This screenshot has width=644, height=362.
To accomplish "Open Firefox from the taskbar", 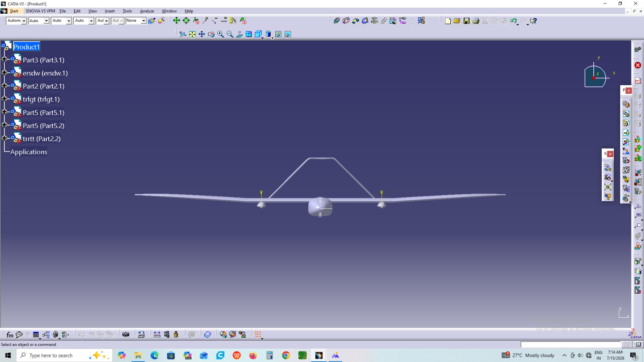I will click(x=253, y=356).
